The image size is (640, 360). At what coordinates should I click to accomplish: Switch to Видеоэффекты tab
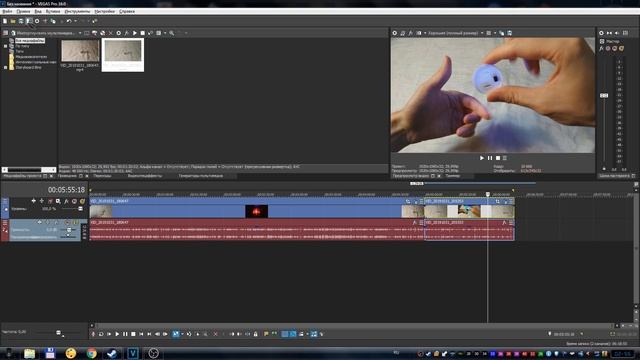(144, 176)
